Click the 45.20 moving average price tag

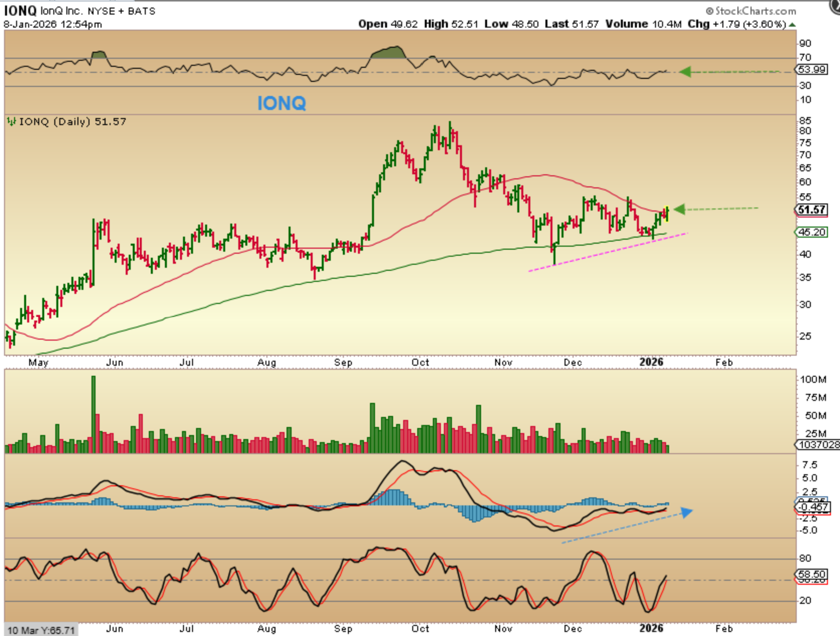tap(811, 232)
